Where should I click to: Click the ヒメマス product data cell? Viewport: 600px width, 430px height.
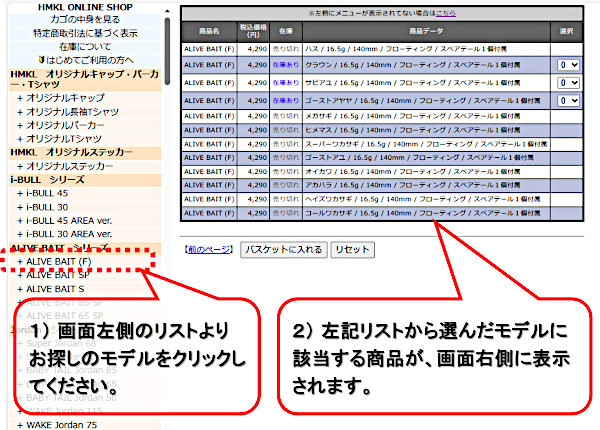pyautogui.click(x=426, y=130)
